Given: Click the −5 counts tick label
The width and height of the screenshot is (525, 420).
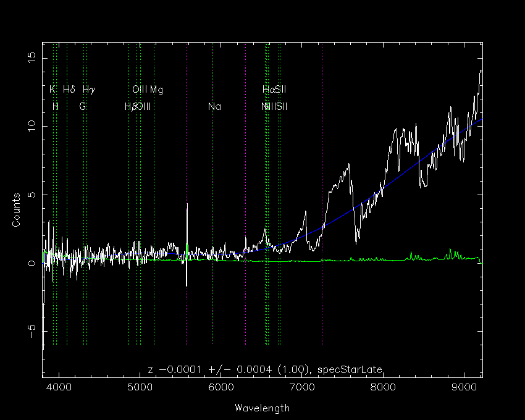Looking at the screenshot, I should (x=31, y=331).
